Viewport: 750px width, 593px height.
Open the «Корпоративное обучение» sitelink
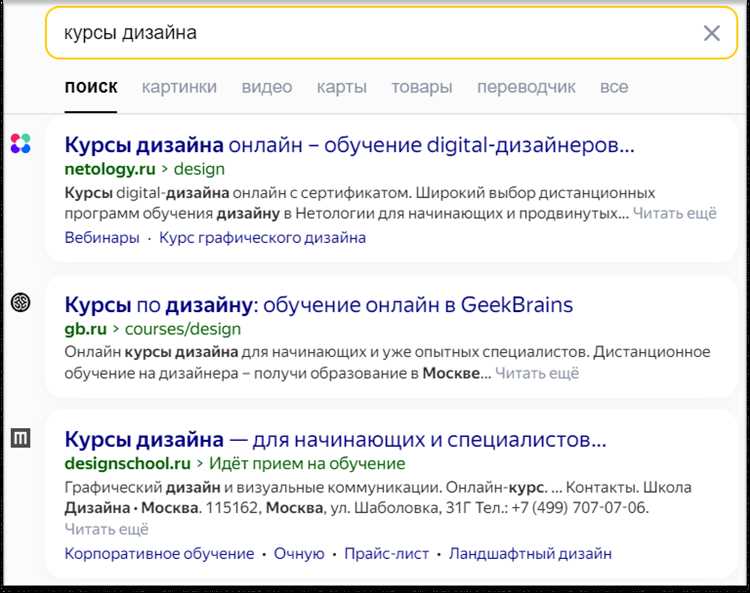pos(159,554)
